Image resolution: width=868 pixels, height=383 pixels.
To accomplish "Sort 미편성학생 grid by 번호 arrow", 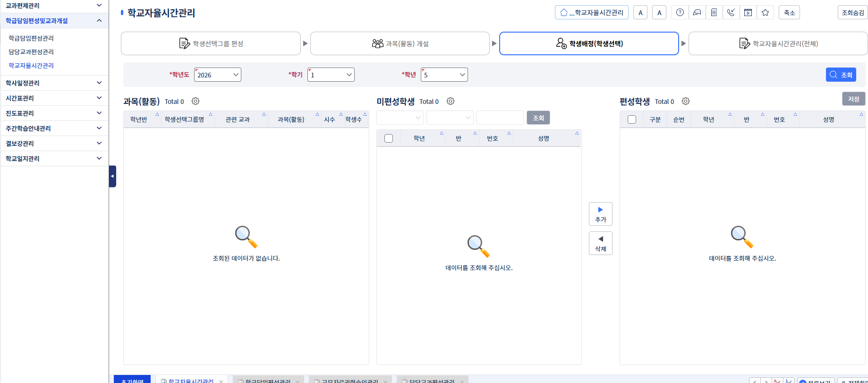I will 509,133.
